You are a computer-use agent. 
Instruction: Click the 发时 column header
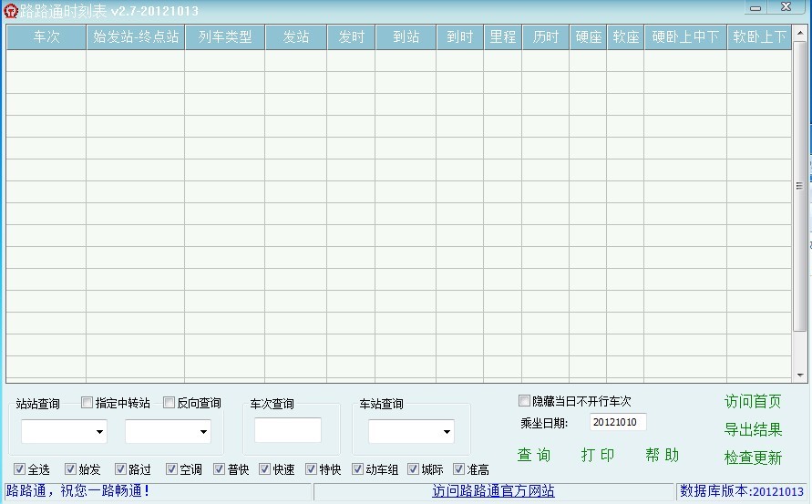[x=351, y=37]
